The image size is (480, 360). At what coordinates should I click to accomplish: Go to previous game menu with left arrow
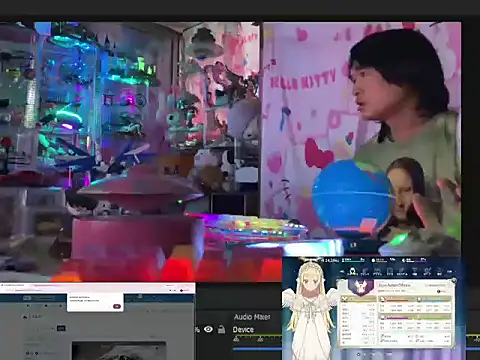(x=342, y=272)
